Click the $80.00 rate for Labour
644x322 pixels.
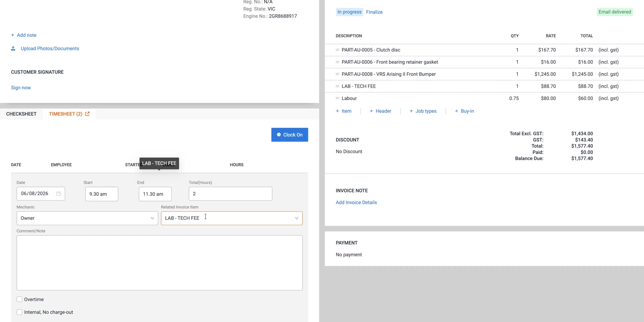(548, 98)
